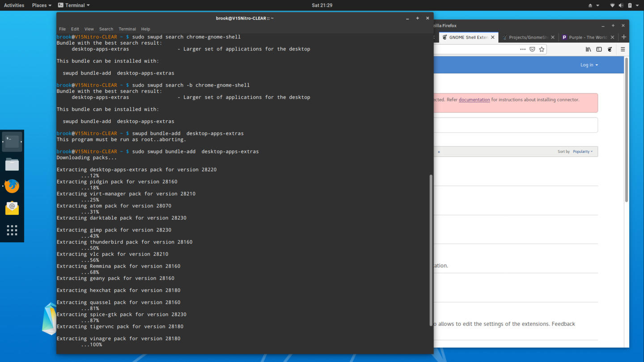The image size is (644, 362).
Task: Click the 'Extracting virt-manager pack' terminal line
Action: [126, 194]
